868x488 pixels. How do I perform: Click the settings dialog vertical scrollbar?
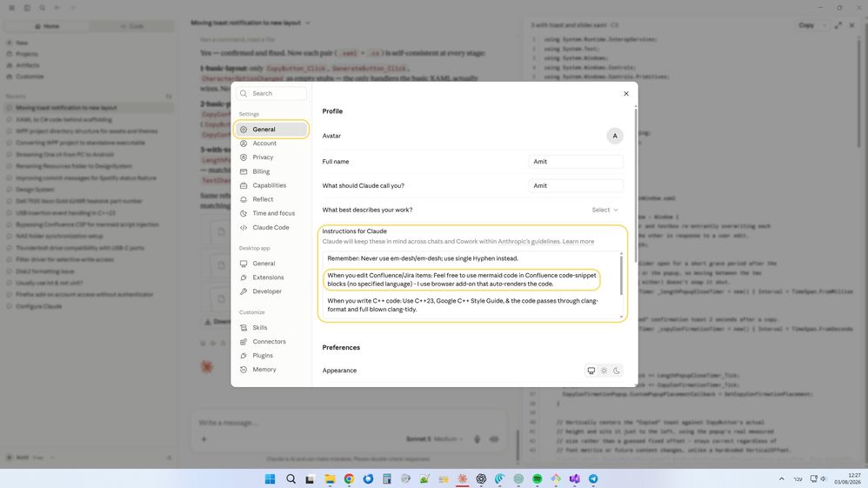coord(636,185)
